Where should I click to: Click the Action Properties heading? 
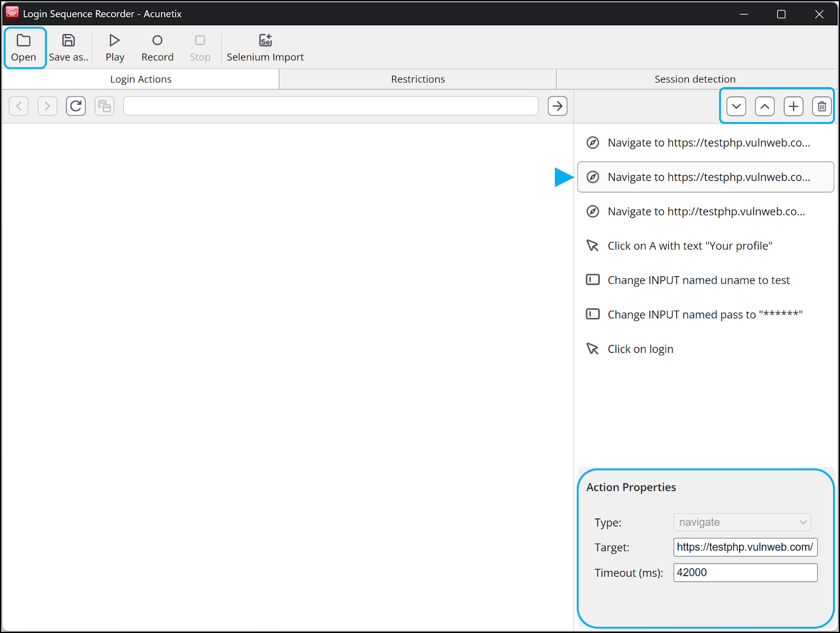click(631, 487)
